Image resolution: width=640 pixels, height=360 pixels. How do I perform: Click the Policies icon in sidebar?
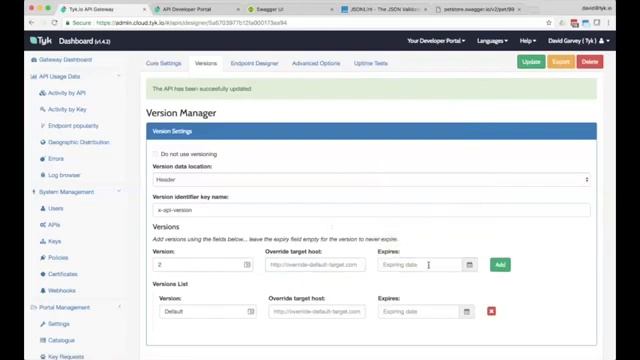point(42,258)
